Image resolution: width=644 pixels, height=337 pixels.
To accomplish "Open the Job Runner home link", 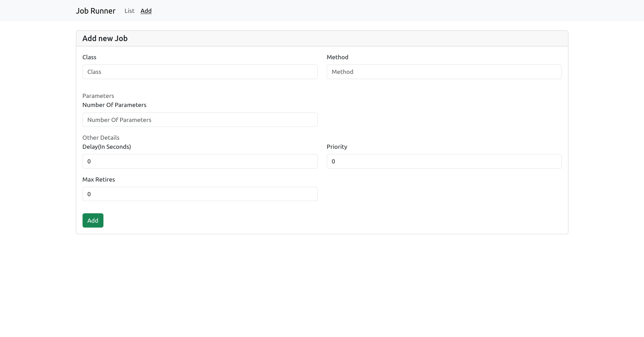I will coord(95,11).
